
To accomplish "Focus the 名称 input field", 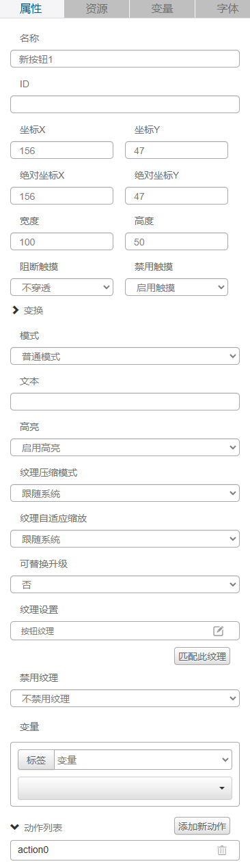I will [125, 59].
